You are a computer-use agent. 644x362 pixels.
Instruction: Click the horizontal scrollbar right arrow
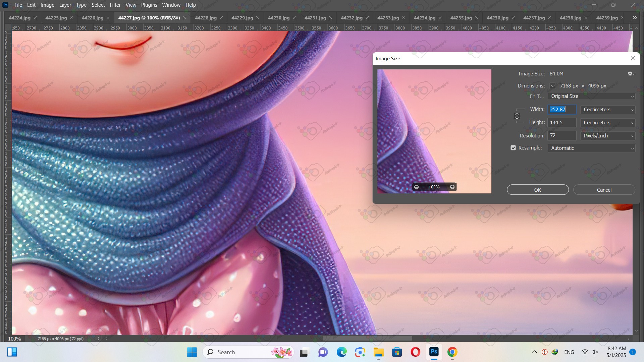click(x=629, y=339)
